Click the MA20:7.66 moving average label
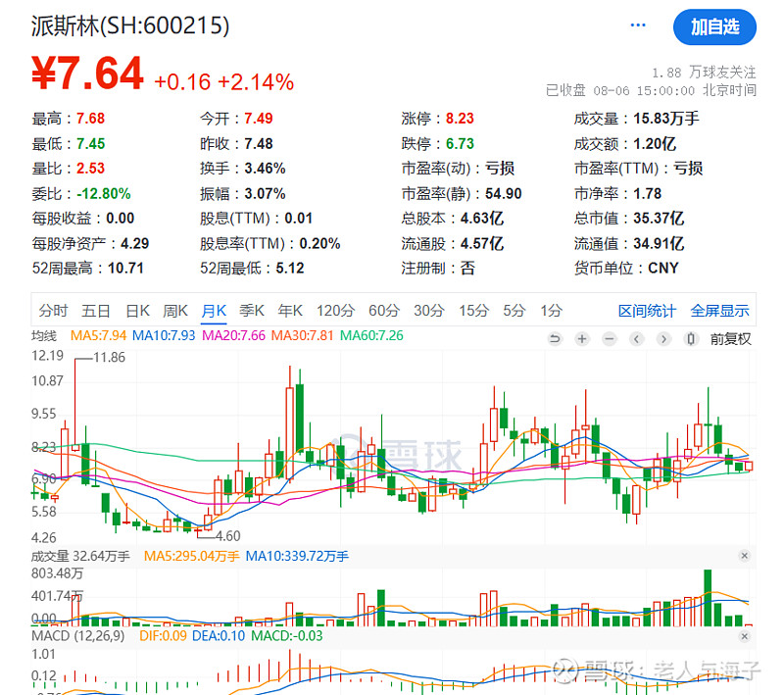 [233, 335]
